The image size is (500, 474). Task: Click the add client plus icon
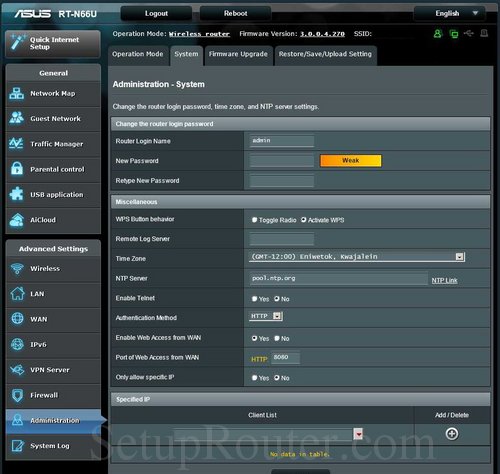coord(452,434)
